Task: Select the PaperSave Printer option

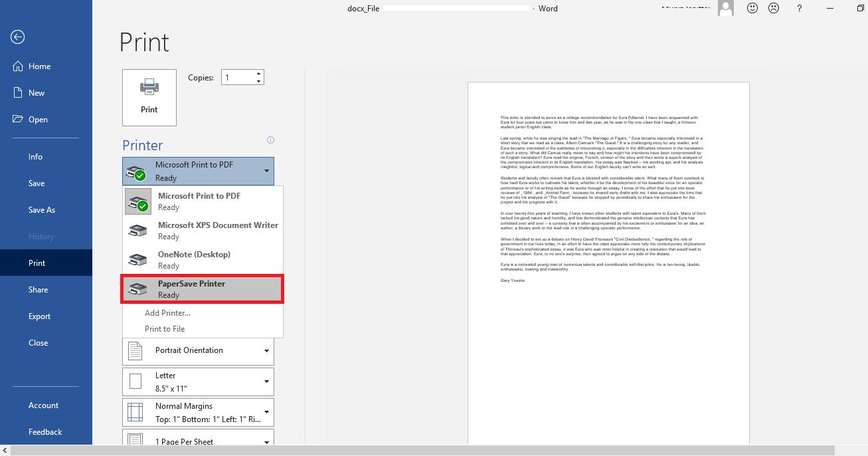Action: (x=203, y=289)
